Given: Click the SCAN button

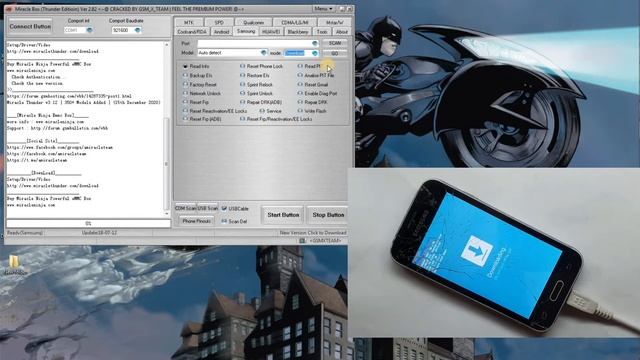Looking at the screenshot, I should 335,43.
